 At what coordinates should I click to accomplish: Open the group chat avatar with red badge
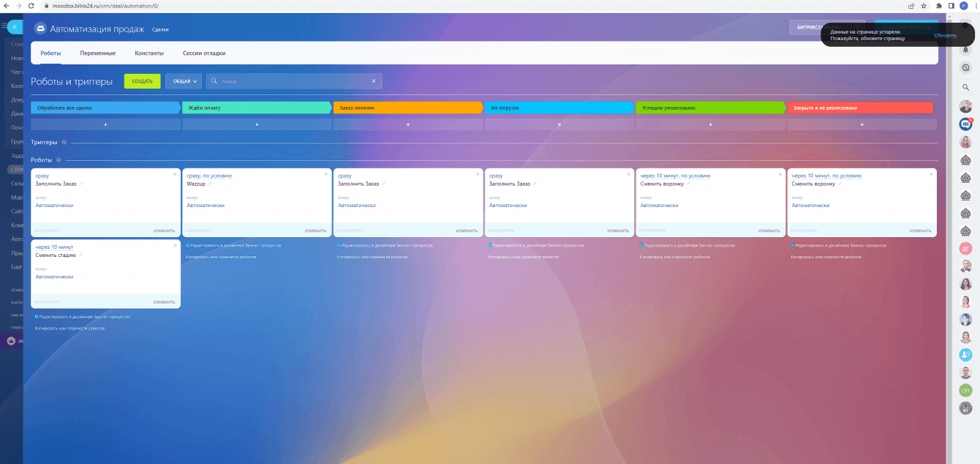(965, 124)
